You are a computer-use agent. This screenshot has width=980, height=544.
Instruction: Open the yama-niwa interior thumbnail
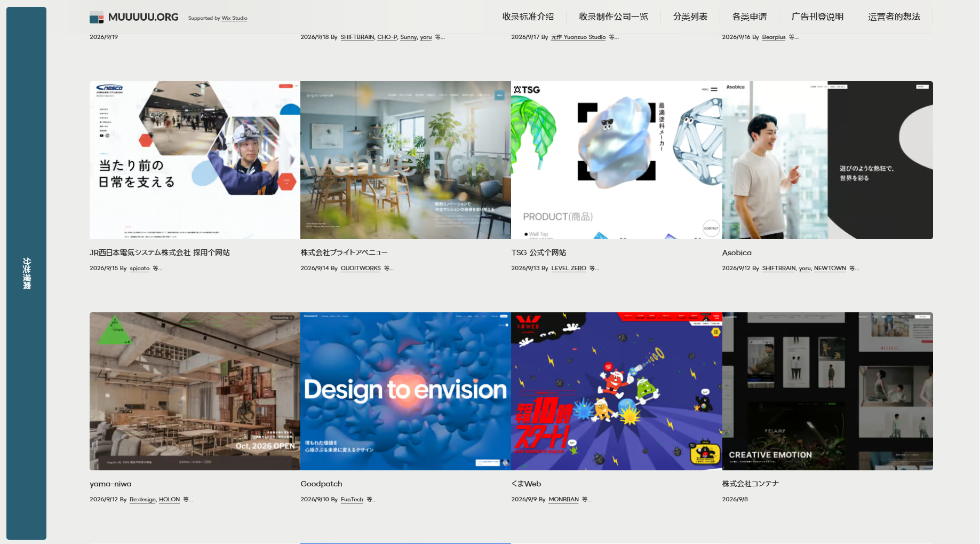195,391
